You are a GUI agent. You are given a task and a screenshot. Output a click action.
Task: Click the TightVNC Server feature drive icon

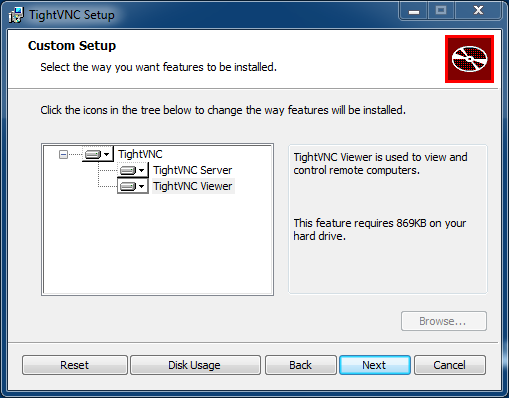pyautogui.click(x=128, y=170)
